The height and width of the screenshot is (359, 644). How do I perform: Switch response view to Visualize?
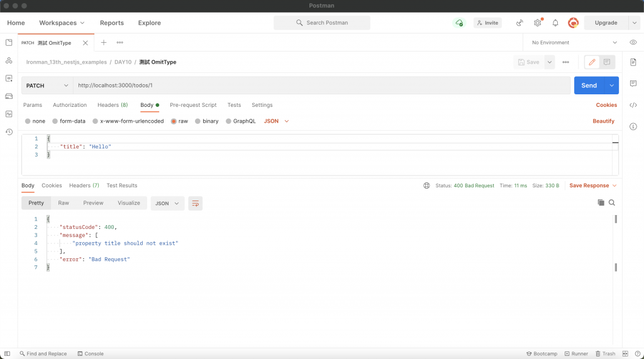point(128,203)
